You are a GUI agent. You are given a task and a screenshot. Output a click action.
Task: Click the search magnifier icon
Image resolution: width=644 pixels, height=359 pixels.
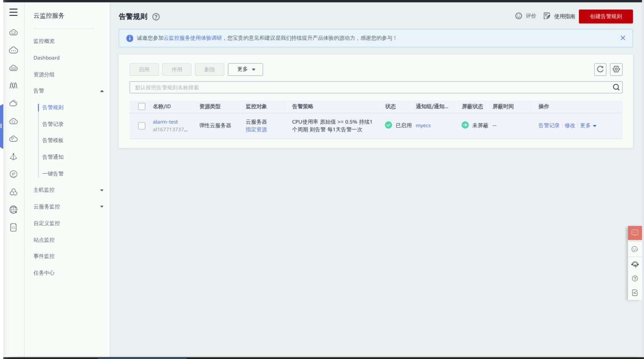[616, 87]
